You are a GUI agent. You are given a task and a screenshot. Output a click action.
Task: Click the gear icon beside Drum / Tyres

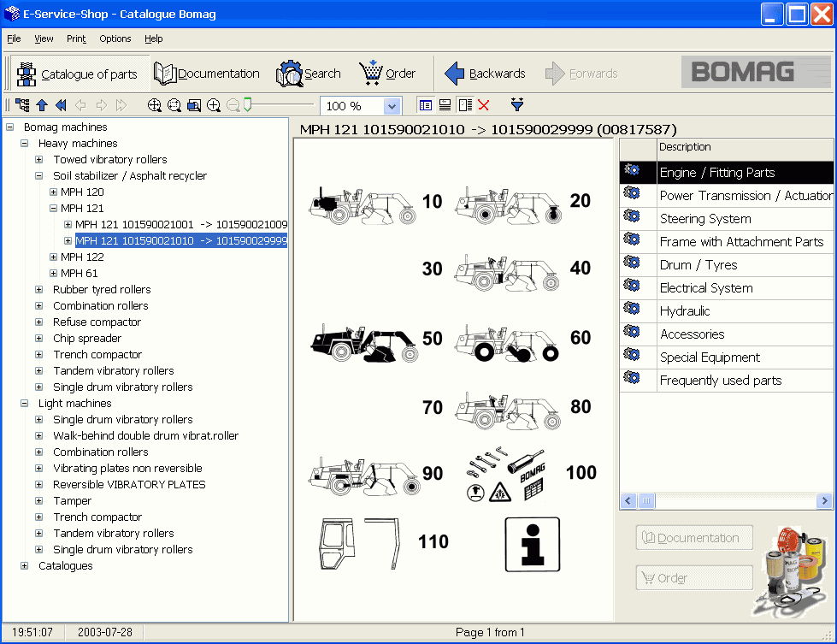632,262
